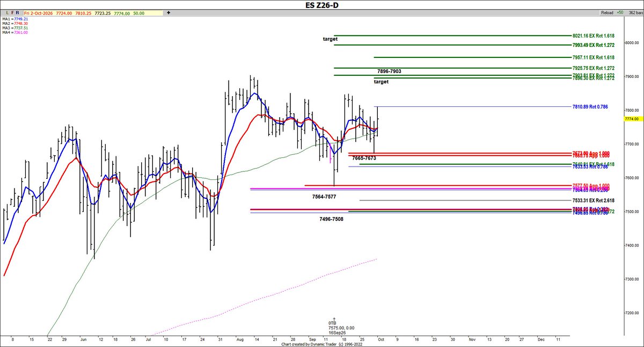Click the ES Z26-D chart title
This screenshot has height=347, width=644.
tap(321, 4)
